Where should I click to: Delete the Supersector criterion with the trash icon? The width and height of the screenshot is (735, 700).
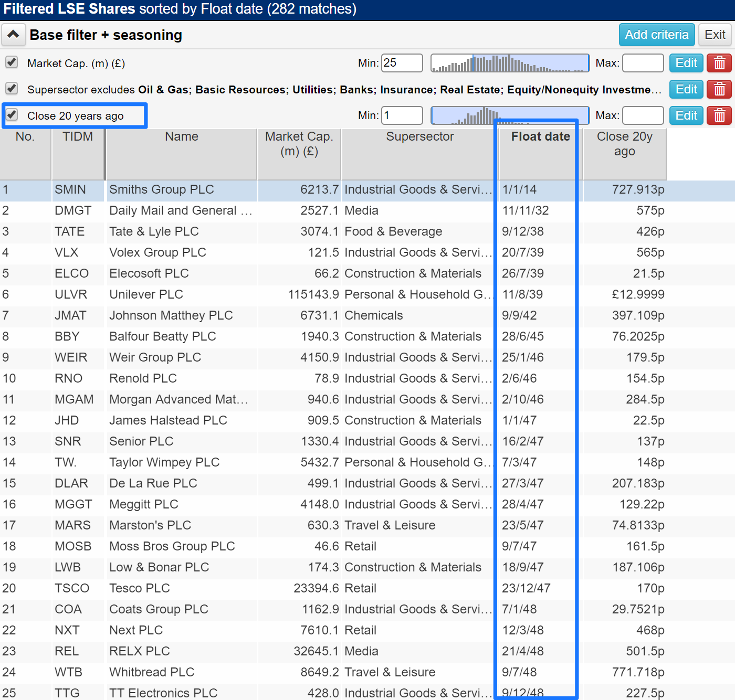(719, 89)
